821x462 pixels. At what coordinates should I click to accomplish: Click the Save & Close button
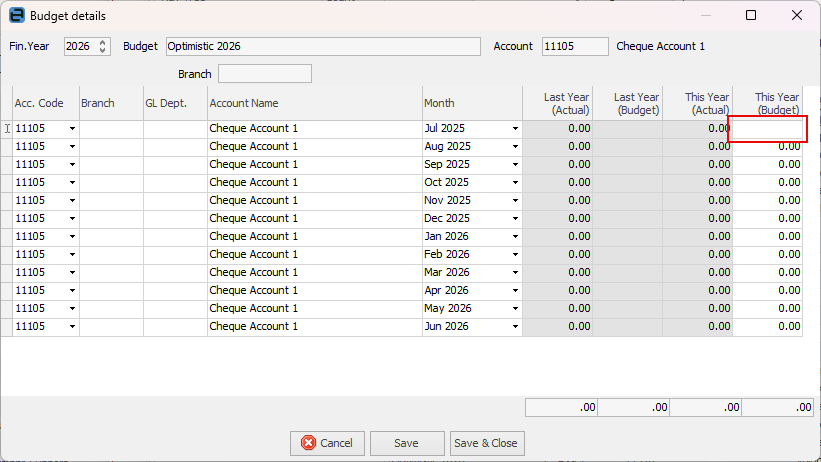coord(486,443)
